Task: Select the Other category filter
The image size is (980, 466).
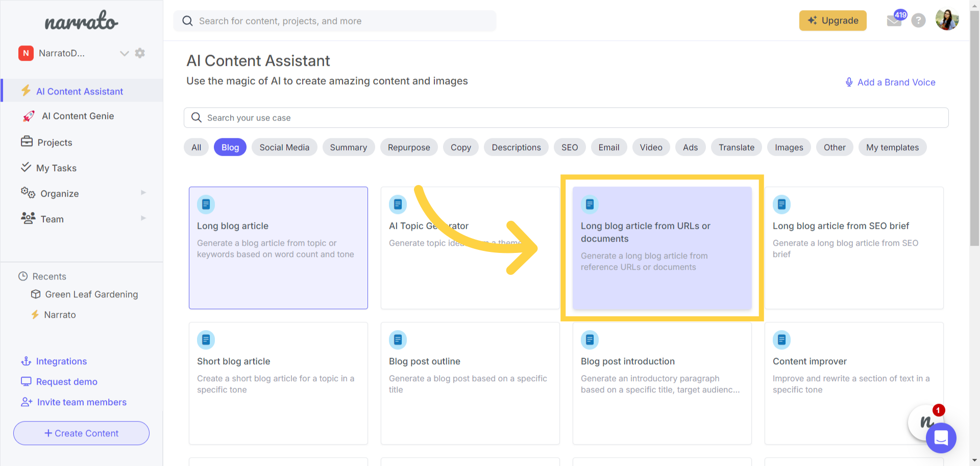Action: click(835, 147)
